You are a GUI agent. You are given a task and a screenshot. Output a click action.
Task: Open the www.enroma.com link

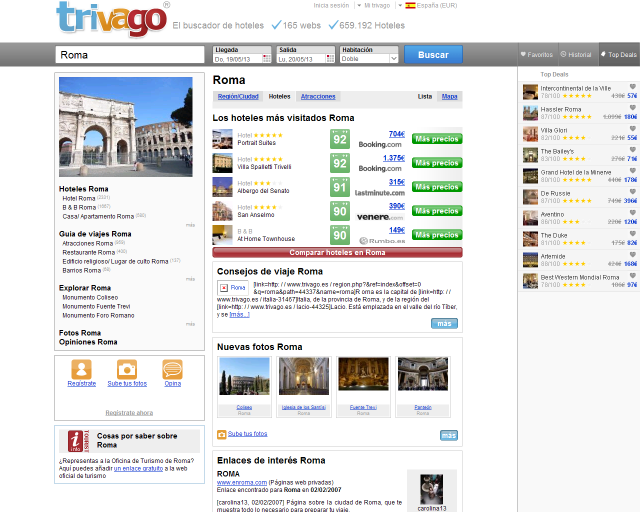242,482
